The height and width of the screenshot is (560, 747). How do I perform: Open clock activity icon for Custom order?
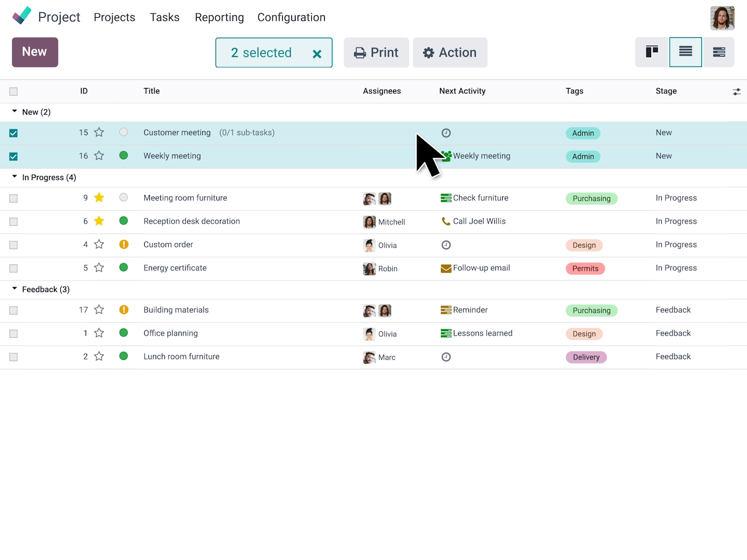click(x=446, y=245)
